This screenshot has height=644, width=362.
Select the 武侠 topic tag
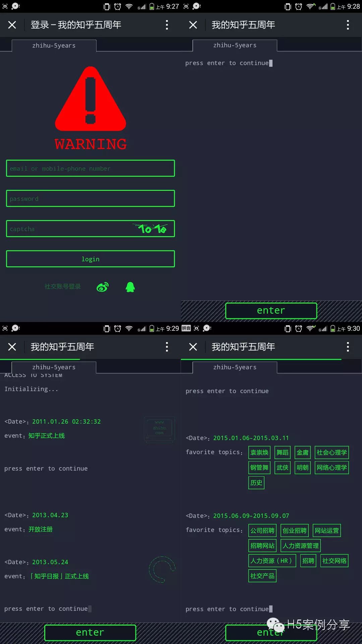point(283,468)
